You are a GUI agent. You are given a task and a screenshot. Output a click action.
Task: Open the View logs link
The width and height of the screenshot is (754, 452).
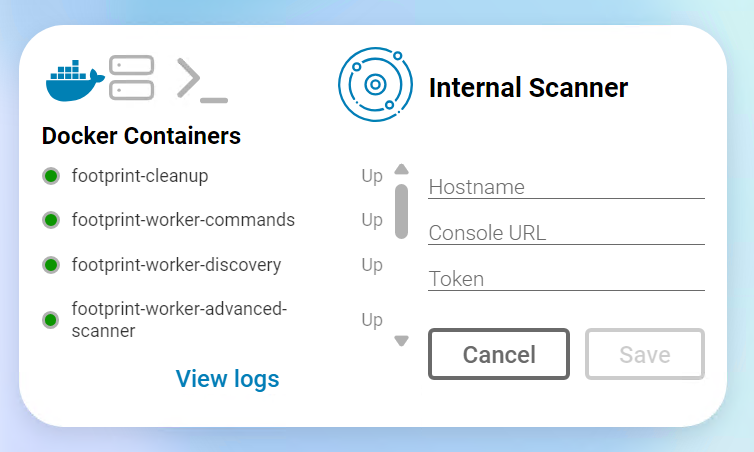click(227, 378)
